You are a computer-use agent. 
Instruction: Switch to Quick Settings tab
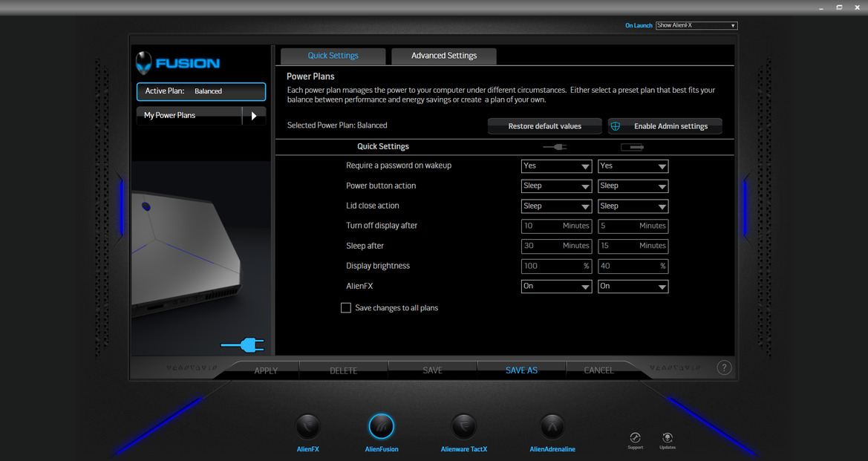pos(333,56)
